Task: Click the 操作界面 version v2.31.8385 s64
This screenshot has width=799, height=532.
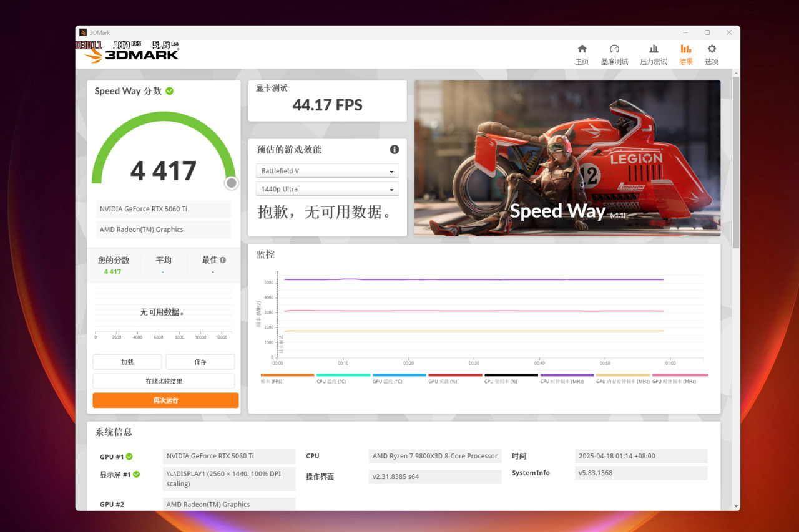Action: point(435,477)
